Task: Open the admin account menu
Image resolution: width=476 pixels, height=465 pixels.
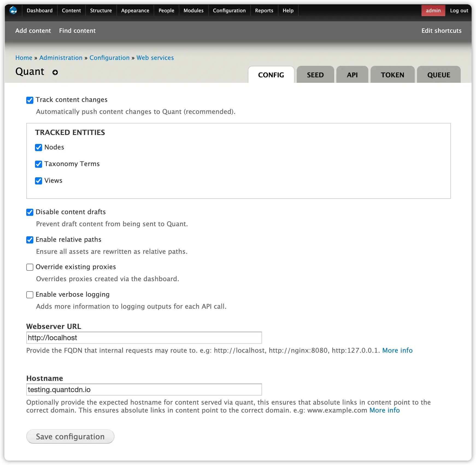Action: (433, 10)
